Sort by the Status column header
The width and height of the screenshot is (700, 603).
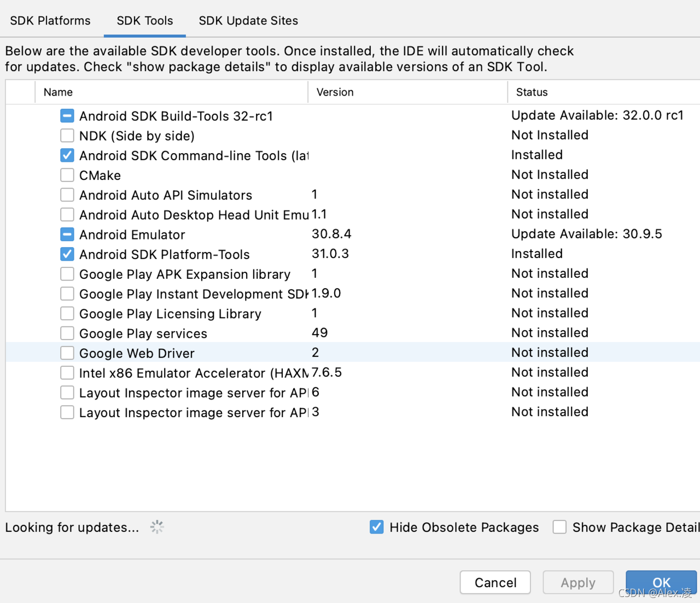604,92
